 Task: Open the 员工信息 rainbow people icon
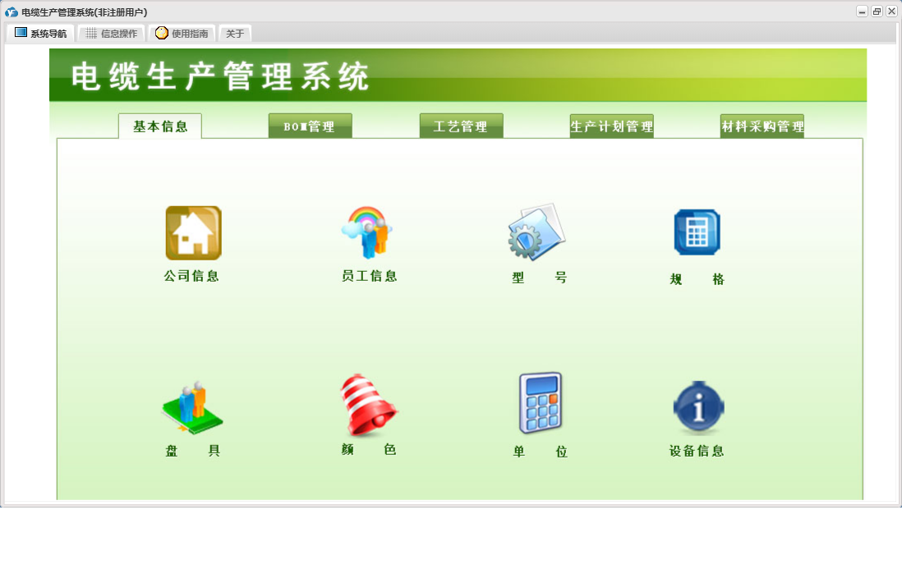[x=367, y=232]
